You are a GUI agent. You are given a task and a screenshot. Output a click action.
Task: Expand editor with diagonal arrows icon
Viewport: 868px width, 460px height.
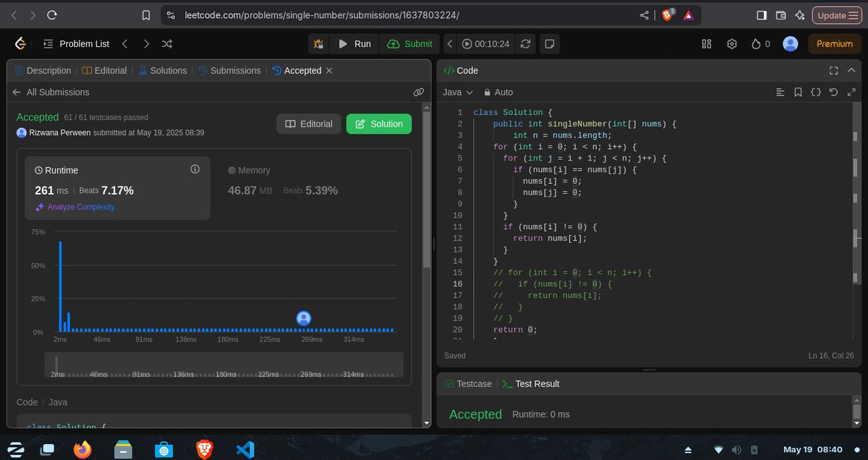850,92
